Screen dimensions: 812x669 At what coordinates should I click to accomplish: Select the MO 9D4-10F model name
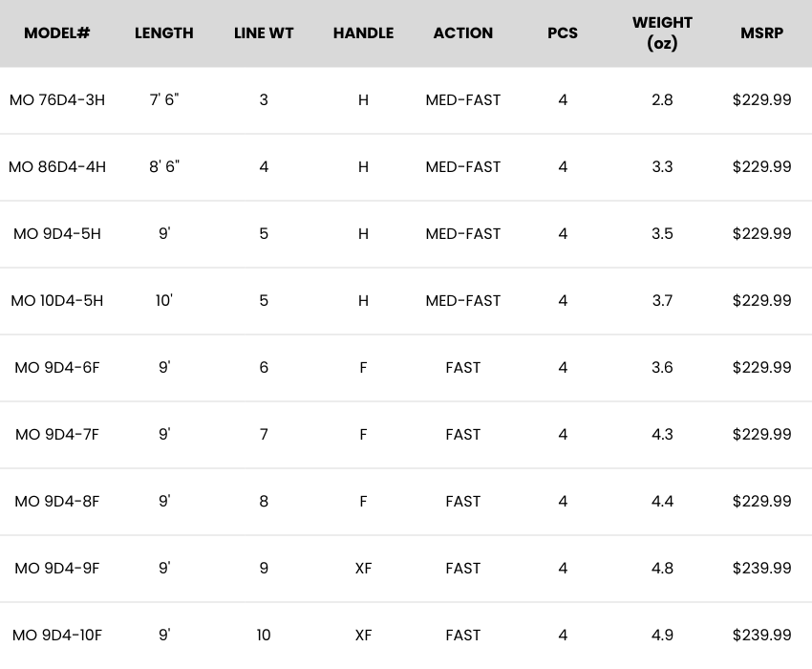[57, 635]
